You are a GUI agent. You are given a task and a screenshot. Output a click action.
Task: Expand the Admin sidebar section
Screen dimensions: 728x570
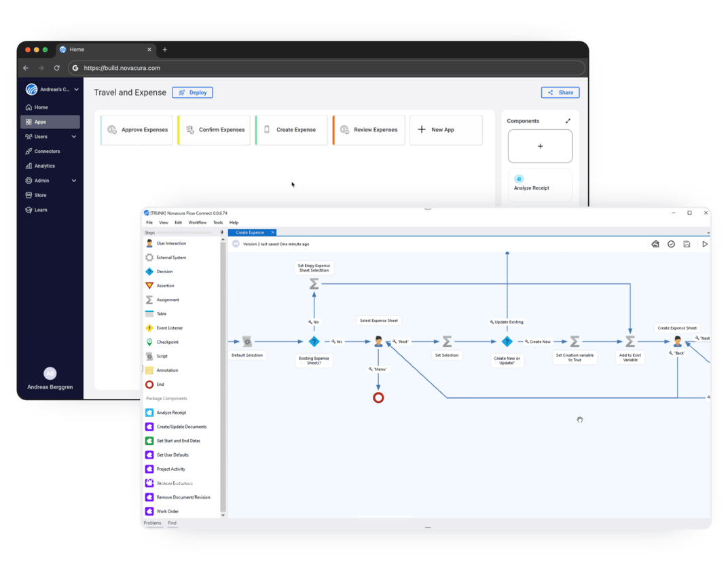click(74, 181)
